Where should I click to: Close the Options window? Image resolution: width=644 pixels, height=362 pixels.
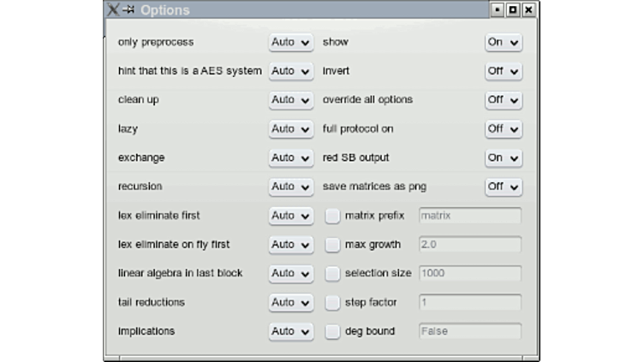click(528, 10)
